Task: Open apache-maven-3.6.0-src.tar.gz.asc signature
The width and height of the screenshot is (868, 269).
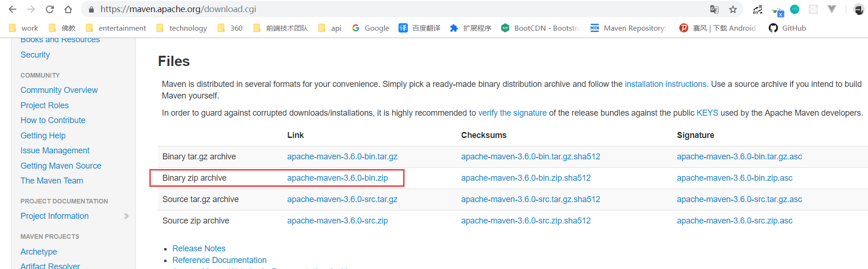Action: 739,199
